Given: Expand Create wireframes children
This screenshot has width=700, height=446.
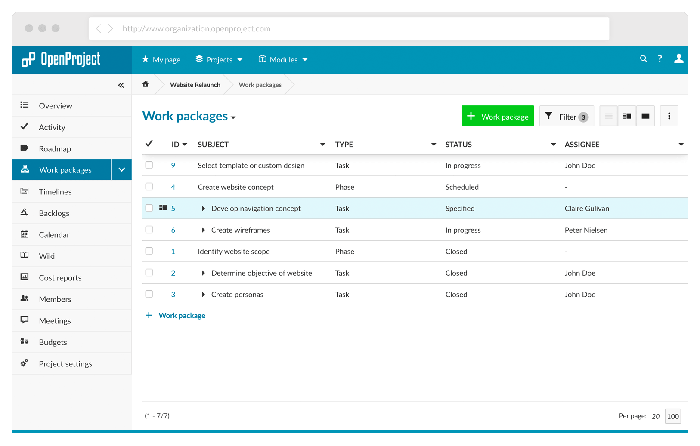Looking at the screenshot, I should (x=203, y=230).
